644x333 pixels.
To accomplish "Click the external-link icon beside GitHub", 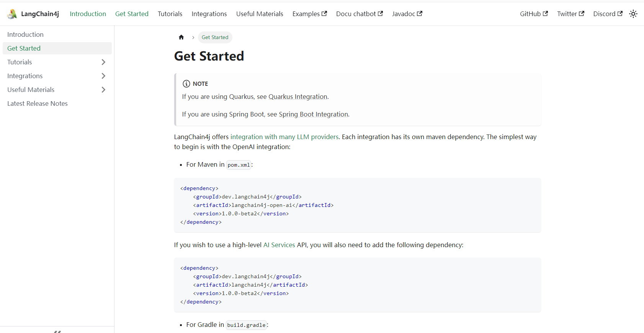I will [545, 13].
